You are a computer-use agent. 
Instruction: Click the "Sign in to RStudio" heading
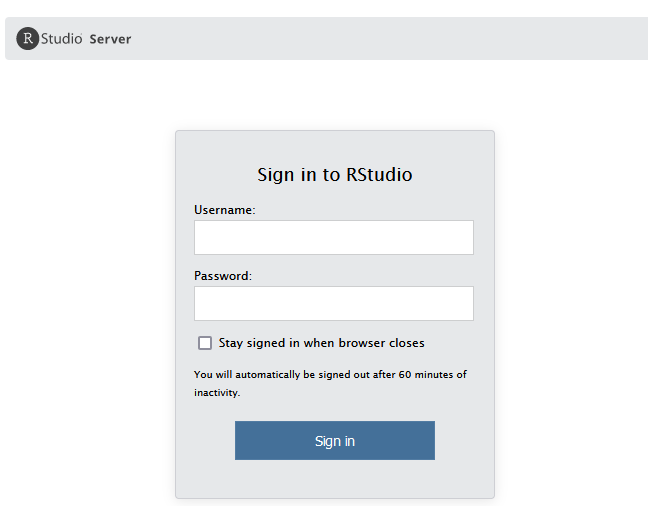334,175
